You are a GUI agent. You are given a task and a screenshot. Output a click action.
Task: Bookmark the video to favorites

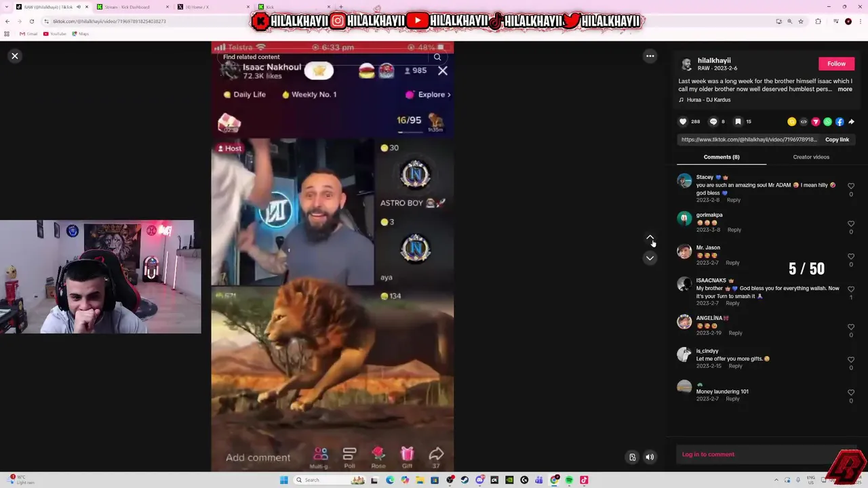[738, 122]
